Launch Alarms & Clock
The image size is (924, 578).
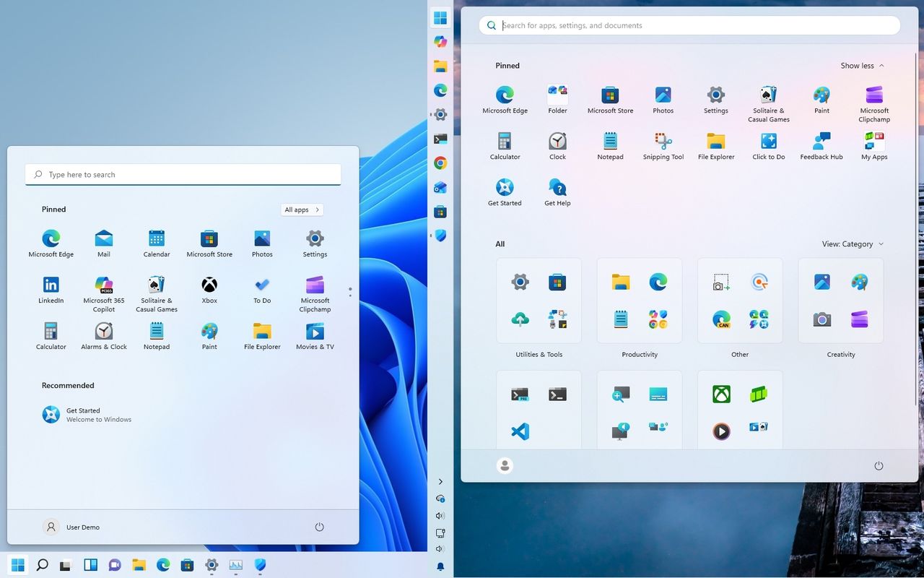(x=104, y=336)
